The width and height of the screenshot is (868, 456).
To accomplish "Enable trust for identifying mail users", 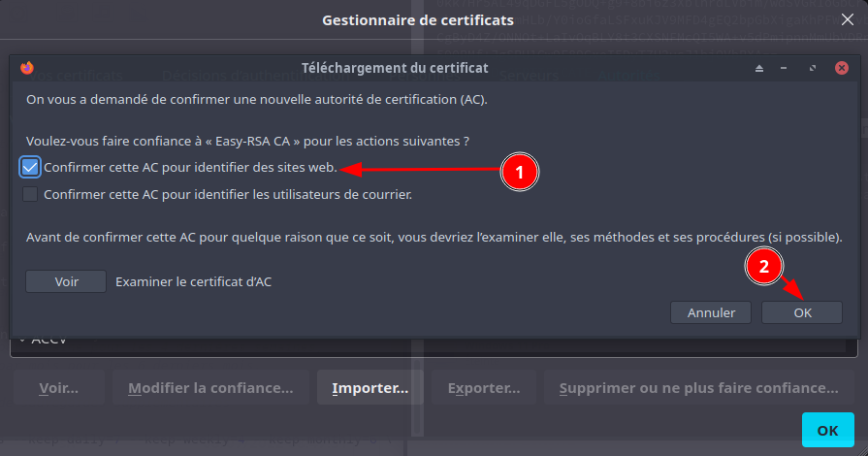I will click(x=30, y=194).
